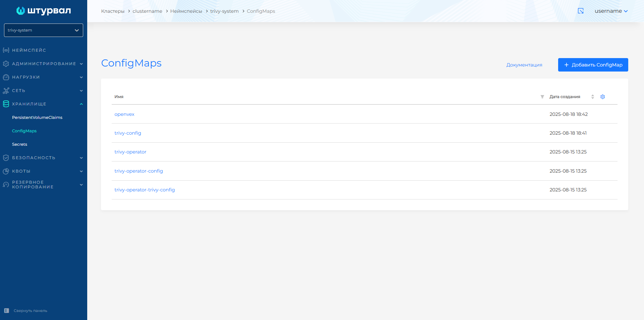Screen dimensions: 644x320
Task: Click the Shturval logo icon
Action: pos(21,11)
